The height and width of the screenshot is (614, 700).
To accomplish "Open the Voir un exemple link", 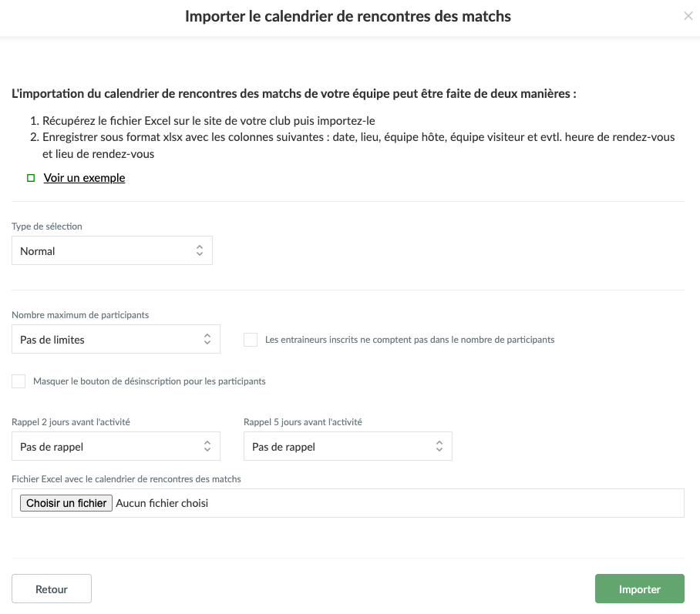I will [x=84, y=178].
